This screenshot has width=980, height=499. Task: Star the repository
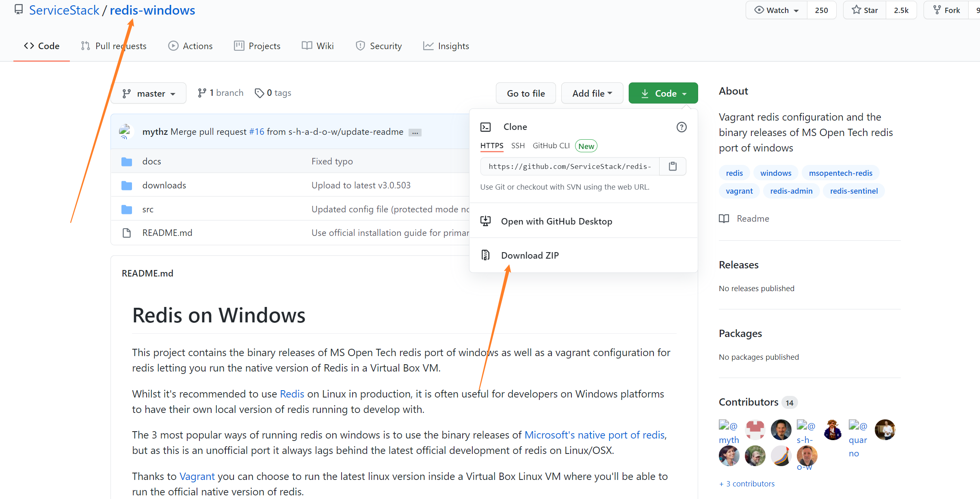pos(865,10)
